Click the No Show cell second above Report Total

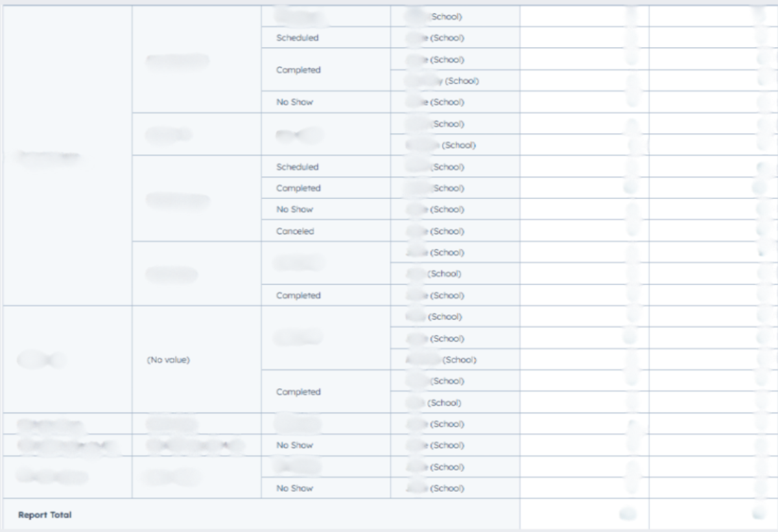294,445
